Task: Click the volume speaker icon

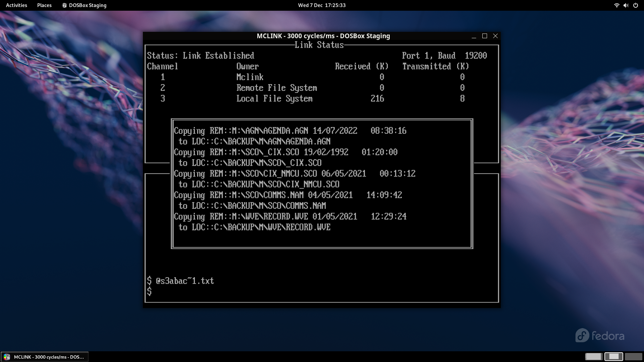Action: 626,5
